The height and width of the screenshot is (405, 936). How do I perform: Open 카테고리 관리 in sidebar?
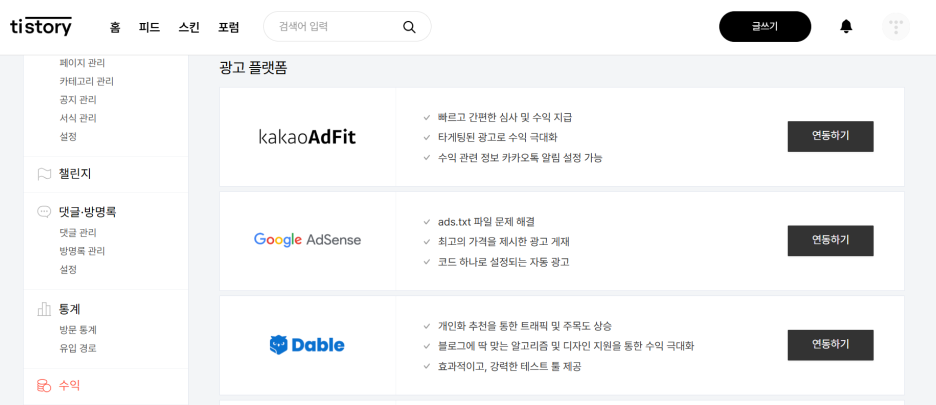87,81
